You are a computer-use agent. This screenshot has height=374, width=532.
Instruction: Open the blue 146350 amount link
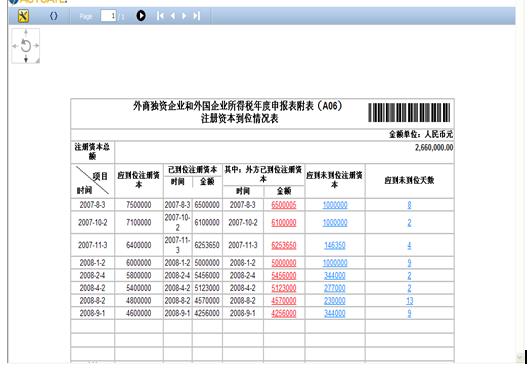335,245
